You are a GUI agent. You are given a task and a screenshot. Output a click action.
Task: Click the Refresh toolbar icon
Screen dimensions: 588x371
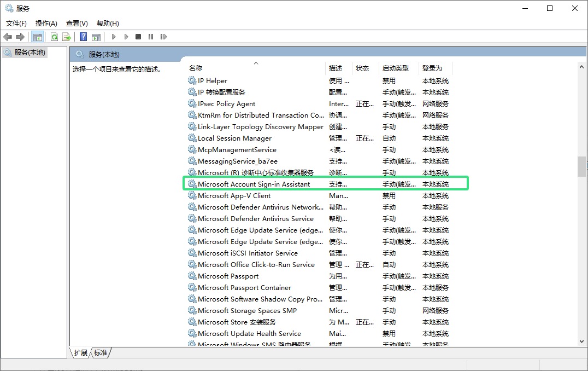click(x=55, y=37)
